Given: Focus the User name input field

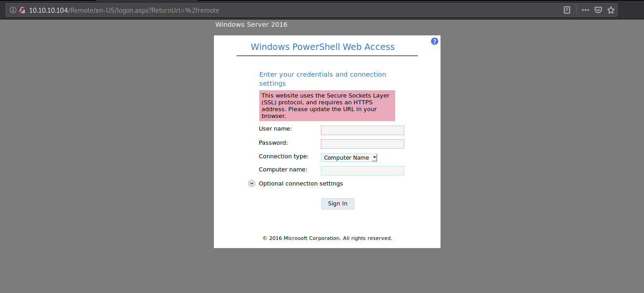Looking at the screenshot, I should 363,131.
